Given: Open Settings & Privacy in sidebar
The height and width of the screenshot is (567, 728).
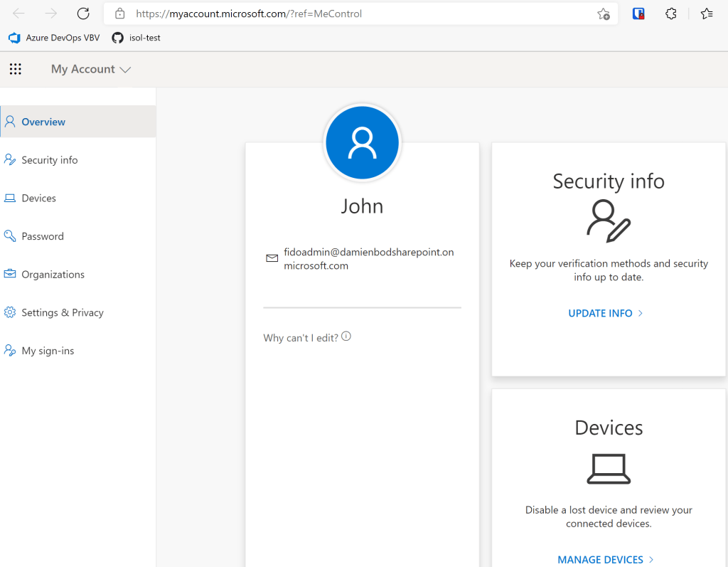Looking at the screenshot, I should click(x=63, y=312).
